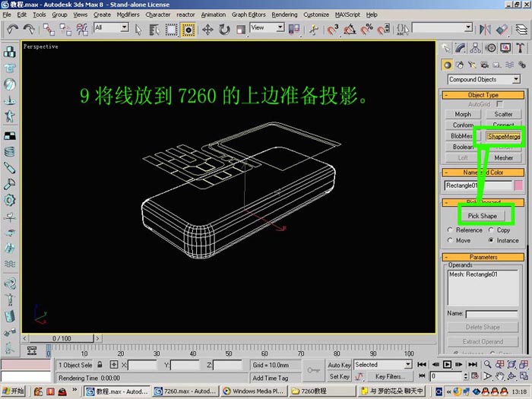Click the object name field Rectangle01
Screen dimensions: 532x399
478,185
